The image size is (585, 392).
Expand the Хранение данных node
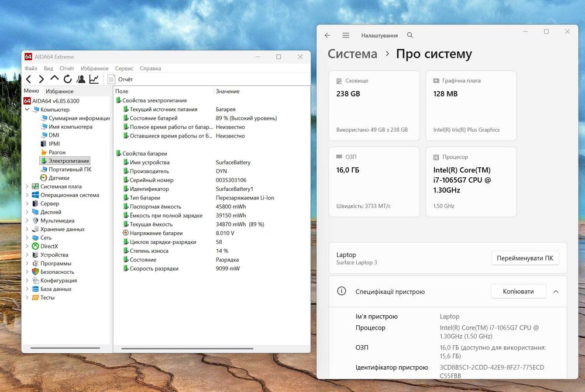click(x=27, y=229)
